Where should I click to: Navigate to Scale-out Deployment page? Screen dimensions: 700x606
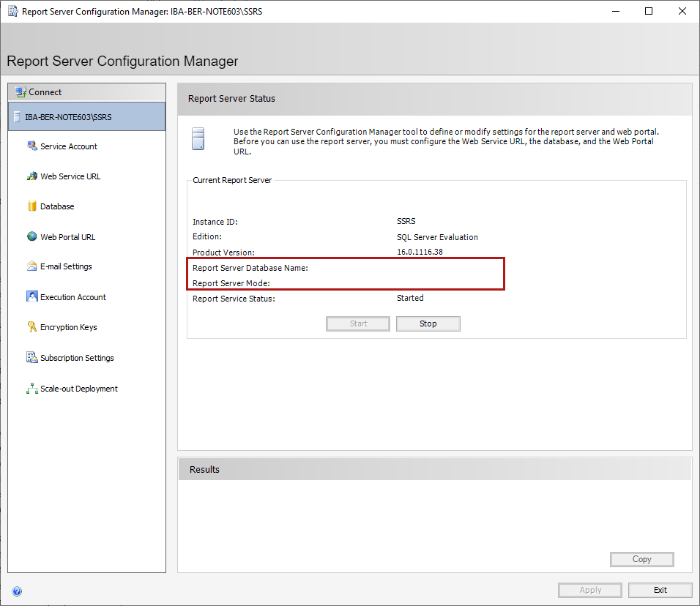click(x=79, y=389)
